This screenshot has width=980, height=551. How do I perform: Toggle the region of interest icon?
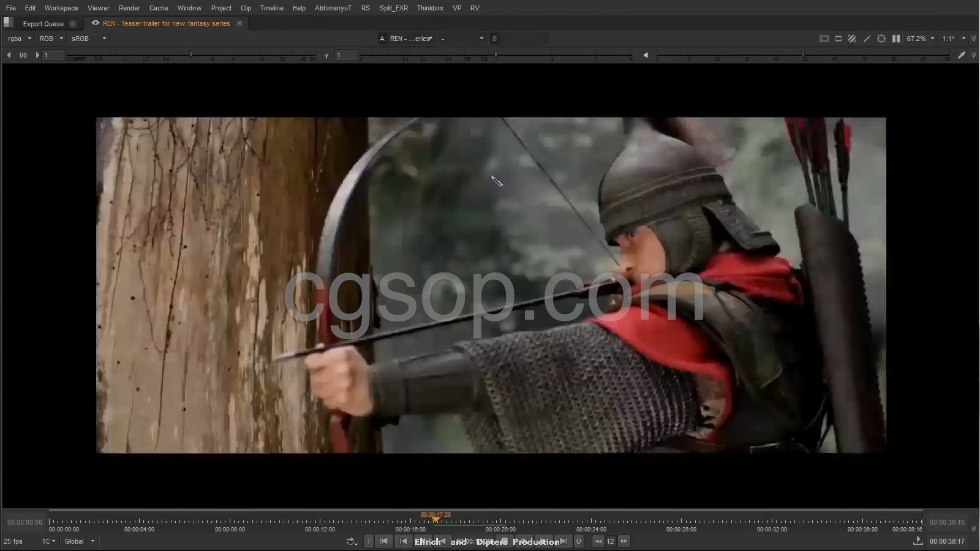click(881, 39)
